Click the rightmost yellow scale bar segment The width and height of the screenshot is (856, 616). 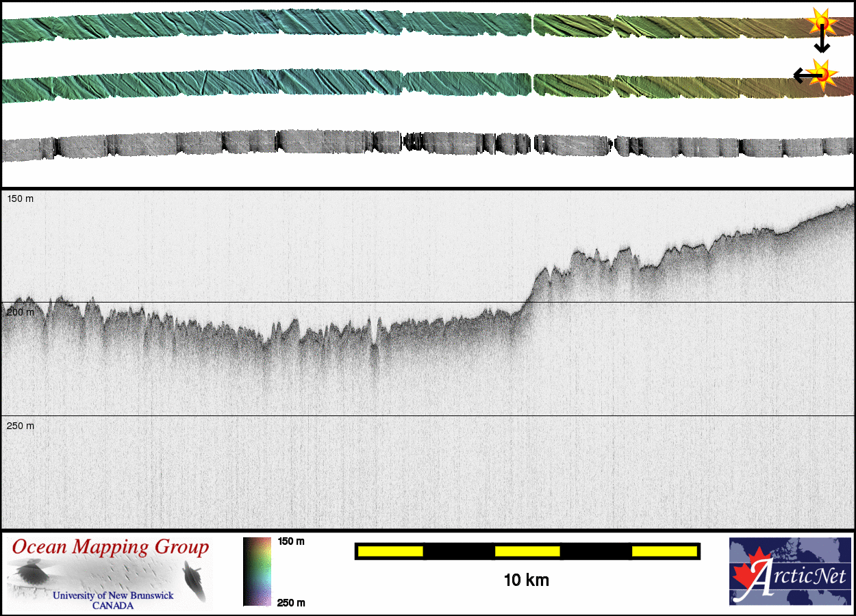coord(664,551)
